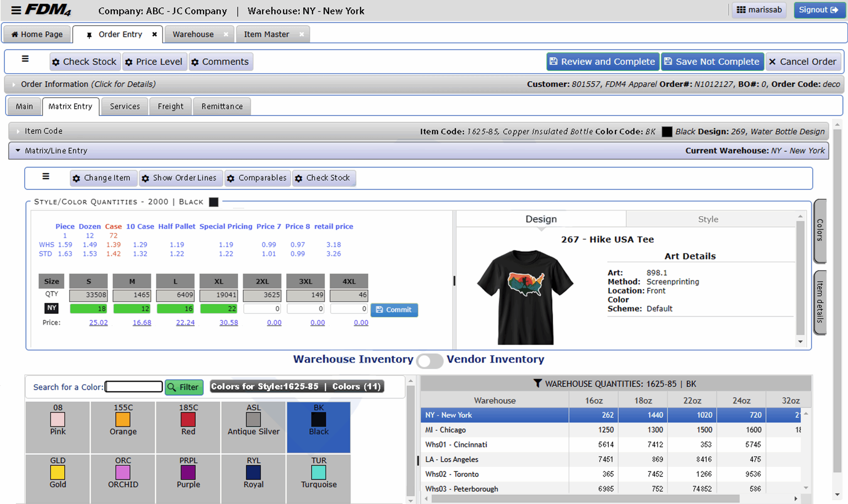The image size is (848, 504).
Task: Click the hamburger icon beside Change Item
Action: click(x=46, y=176)
